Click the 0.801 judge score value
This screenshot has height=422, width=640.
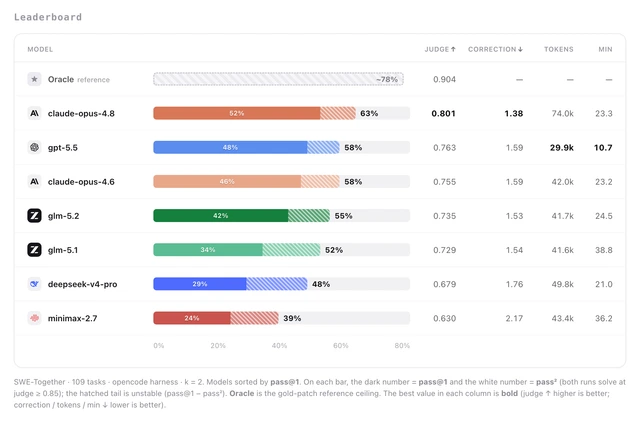pyautogui.click(x=443, y=113)
